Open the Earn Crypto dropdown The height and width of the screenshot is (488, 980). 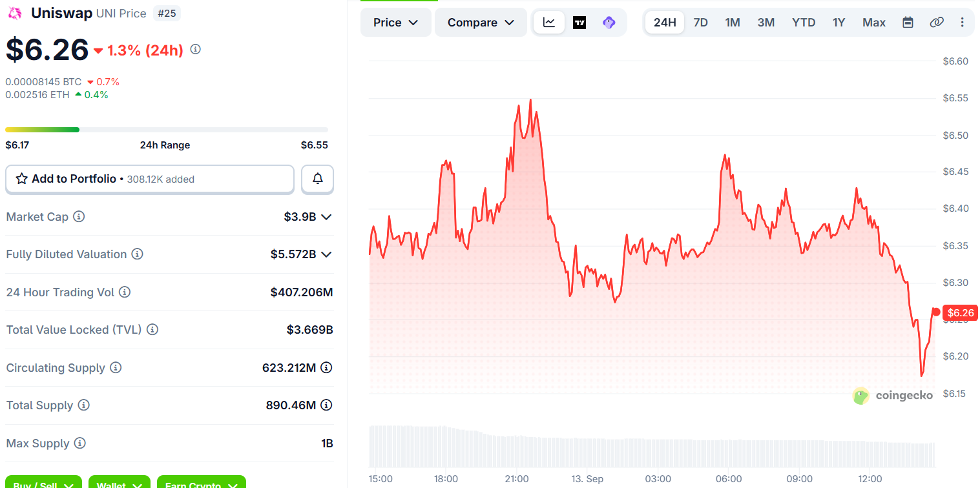(202, 482)
